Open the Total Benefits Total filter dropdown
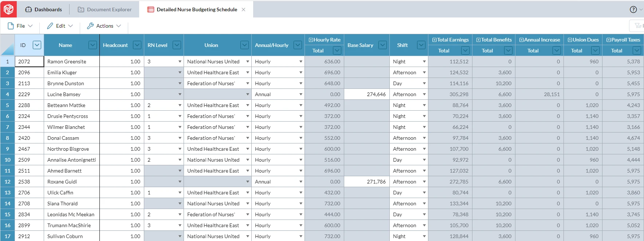Image resolution: width=644 pixels, height=241 pixels. 508,51
